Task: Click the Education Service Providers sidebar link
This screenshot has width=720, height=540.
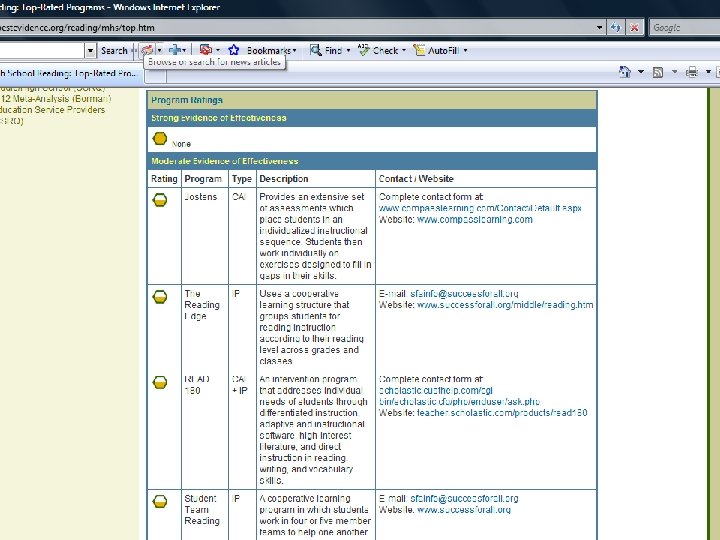Action: (52, 110)
